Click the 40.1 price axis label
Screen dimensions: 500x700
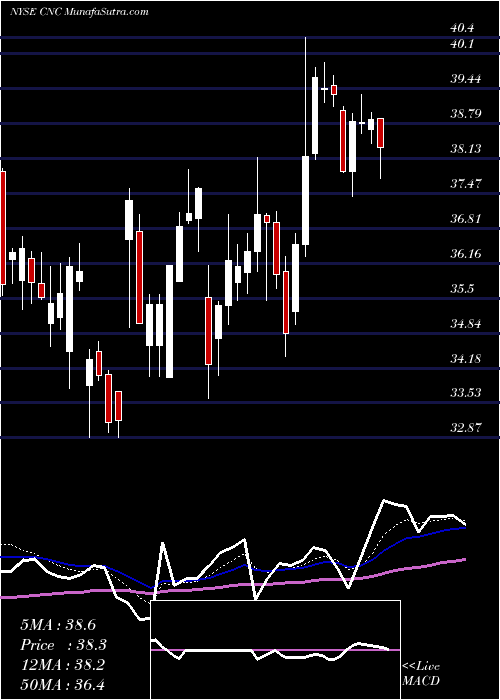[x=463, y=44]
